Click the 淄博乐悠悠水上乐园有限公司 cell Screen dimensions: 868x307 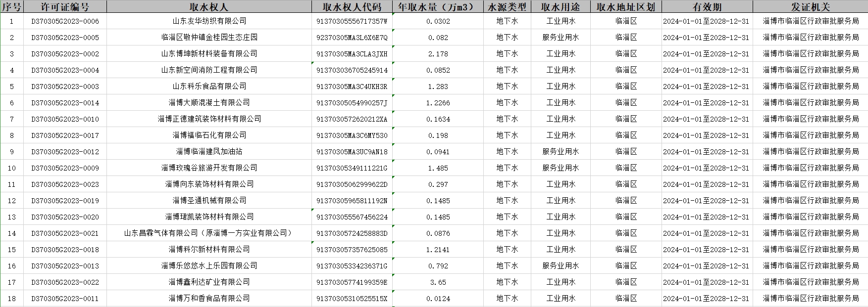pyautogui.click(x=209, y=266)
